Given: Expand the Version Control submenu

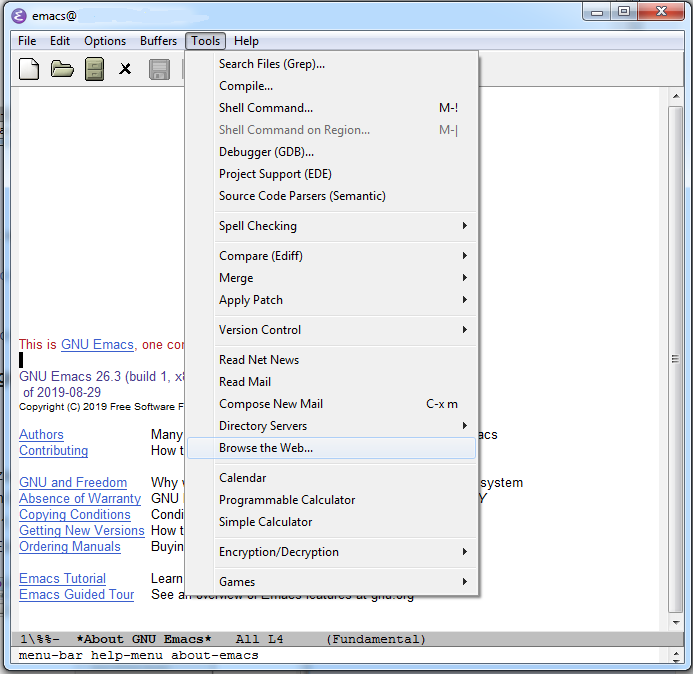Looking at the screenshot, I should tap(331, 330).
